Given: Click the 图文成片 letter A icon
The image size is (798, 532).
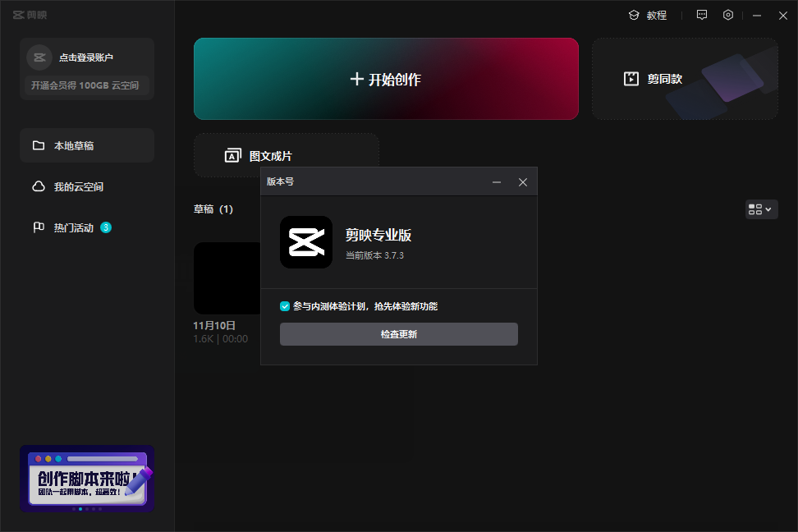Looking at the screenshot, I should point(233,155).
